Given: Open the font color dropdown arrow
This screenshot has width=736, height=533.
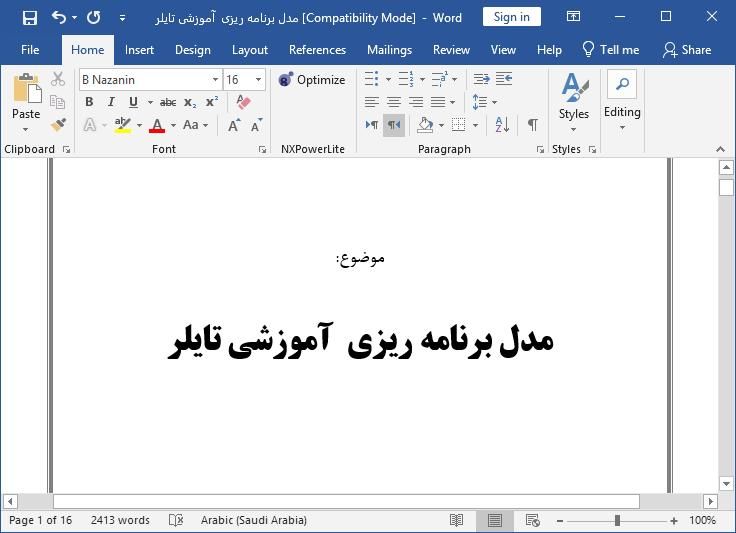Looking at the screenshot, I should click(x=173, y=125).
